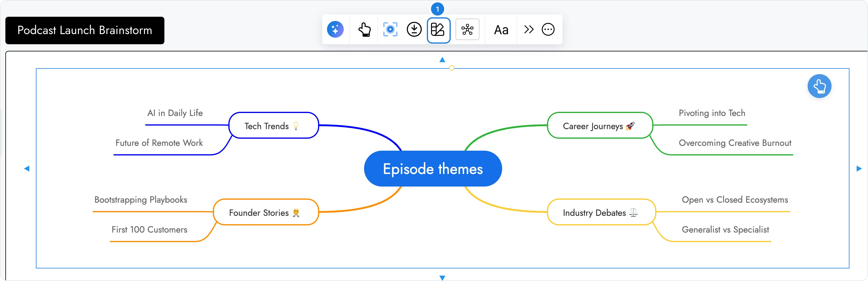Screen dimensions: 868x281
Task: Click the left blue expand arrow
Action: coord(27,169)
